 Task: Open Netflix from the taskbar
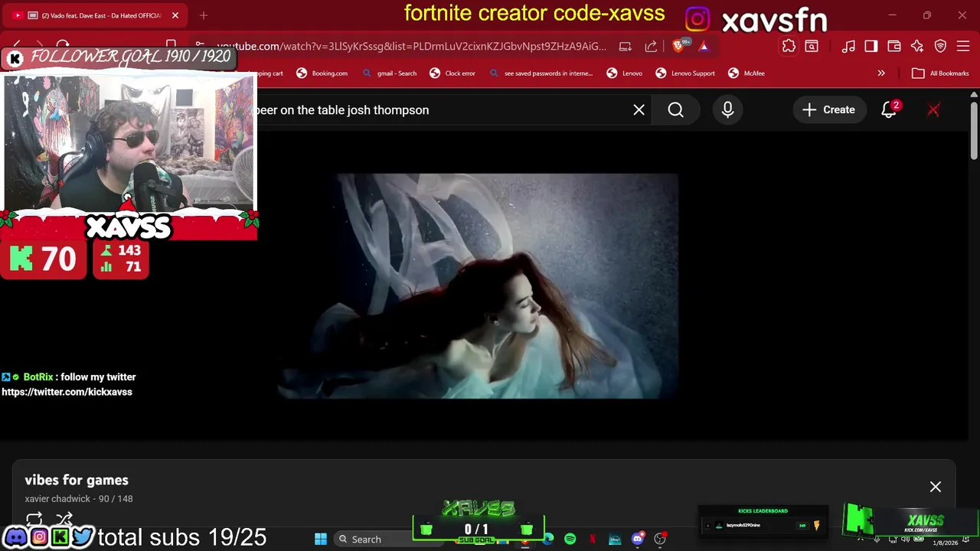(x=593, y=540)
